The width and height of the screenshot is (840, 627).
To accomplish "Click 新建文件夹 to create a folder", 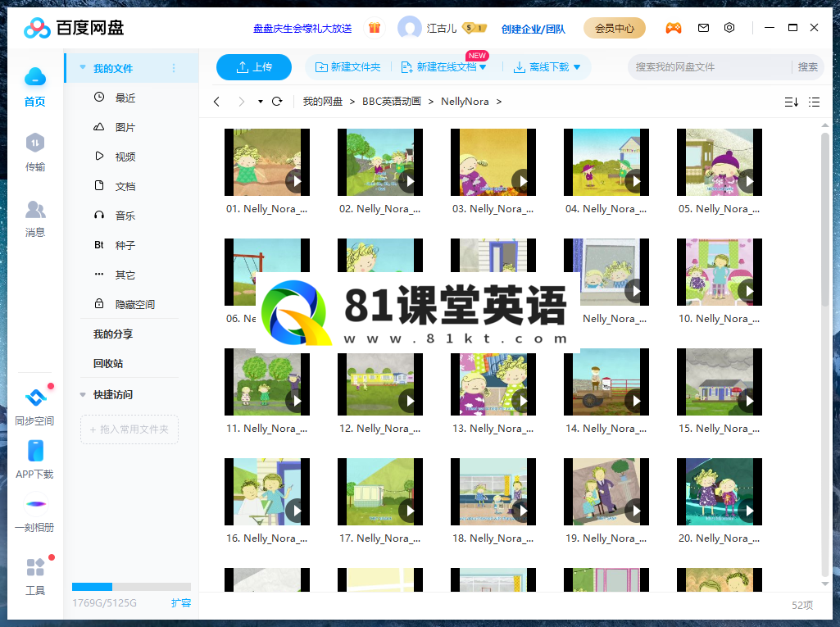I will click(348, 67).
